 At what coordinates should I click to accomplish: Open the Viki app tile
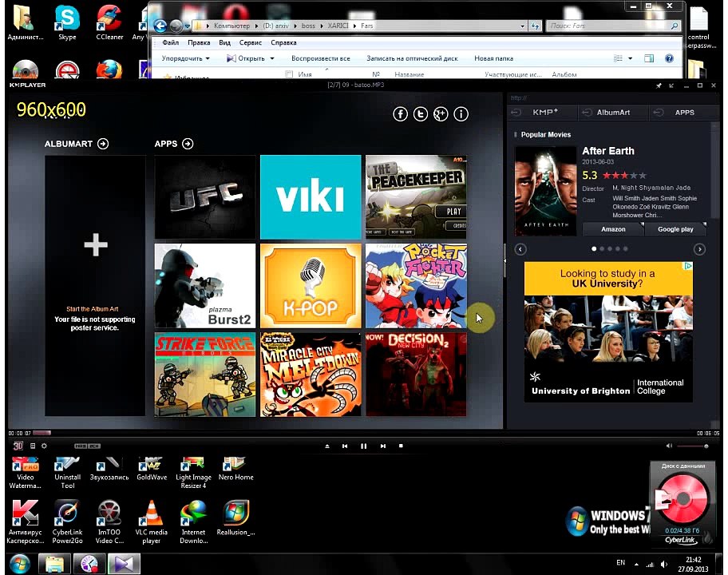[x=311, y=197]
